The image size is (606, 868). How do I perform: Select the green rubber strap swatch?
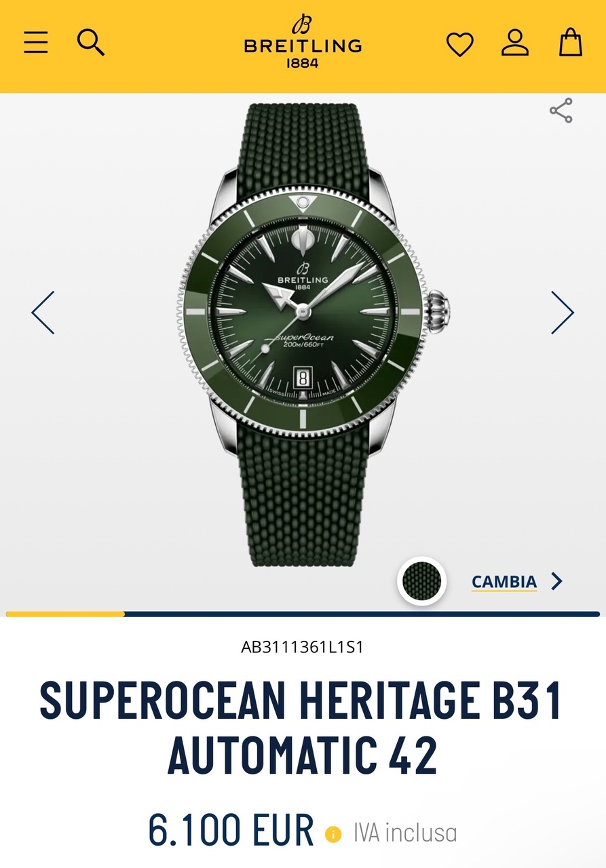(x=421, y=581)
